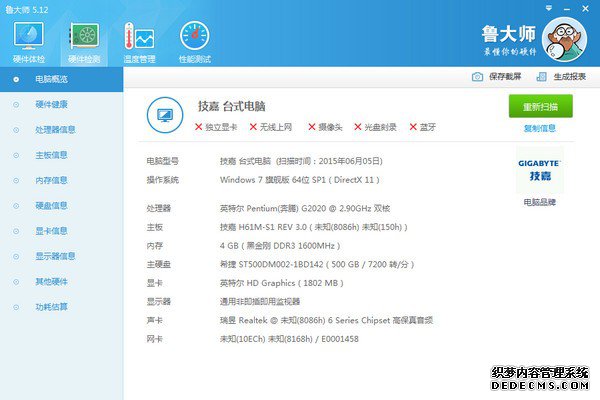This screenshot has width=600, height=400.
Task: Click the 鲁大师 mascot avatar
Action: tap(564, 39)
